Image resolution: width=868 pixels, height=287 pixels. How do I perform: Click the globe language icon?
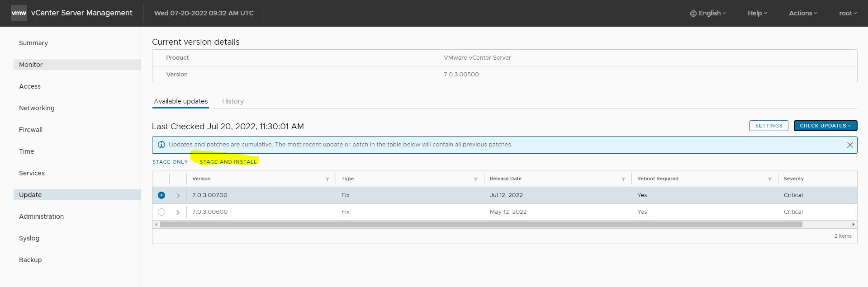click(693, 14)
